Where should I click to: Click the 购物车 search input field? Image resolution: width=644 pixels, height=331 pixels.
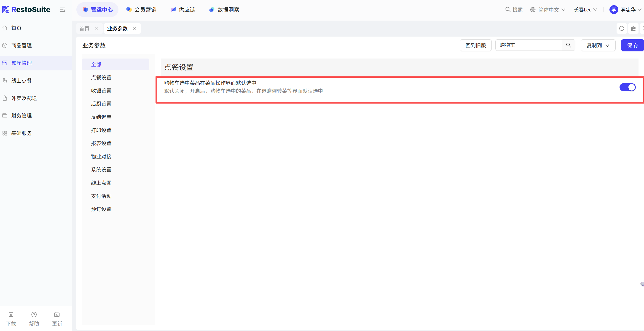coord(528,45)
